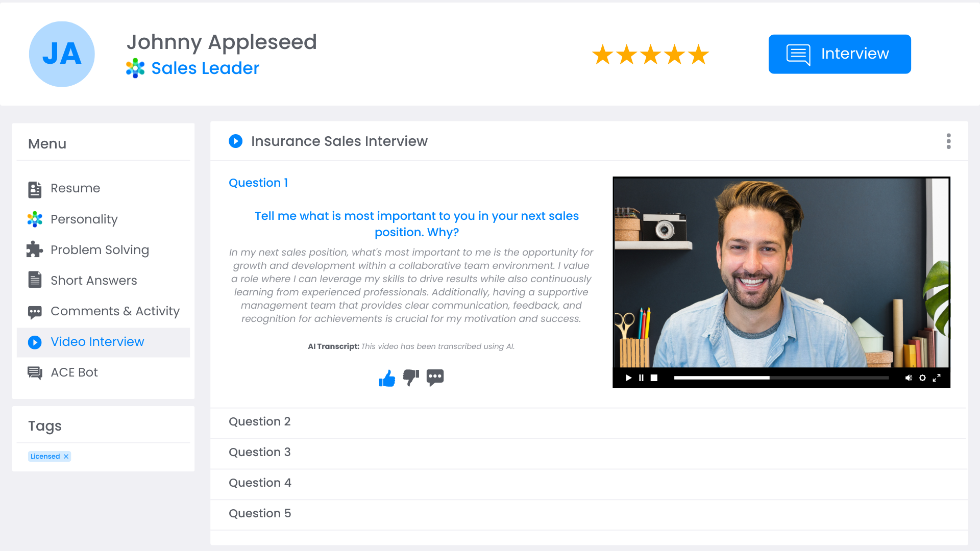The width and height of the screenshot is (980, 551).
Task: Stop the video playback
Action: click(x=654, y=378)
